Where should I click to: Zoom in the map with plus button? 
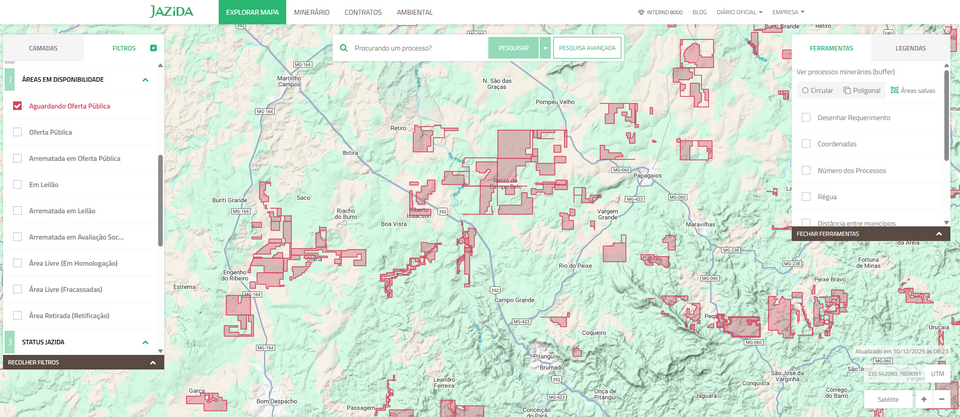click(923, 399)
